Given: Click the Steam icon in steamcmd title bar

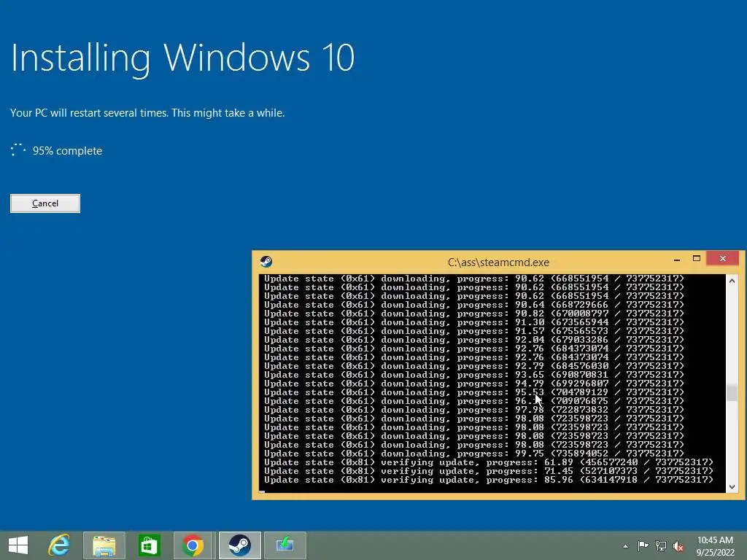Looking at the screenshot, I should 266,262.
